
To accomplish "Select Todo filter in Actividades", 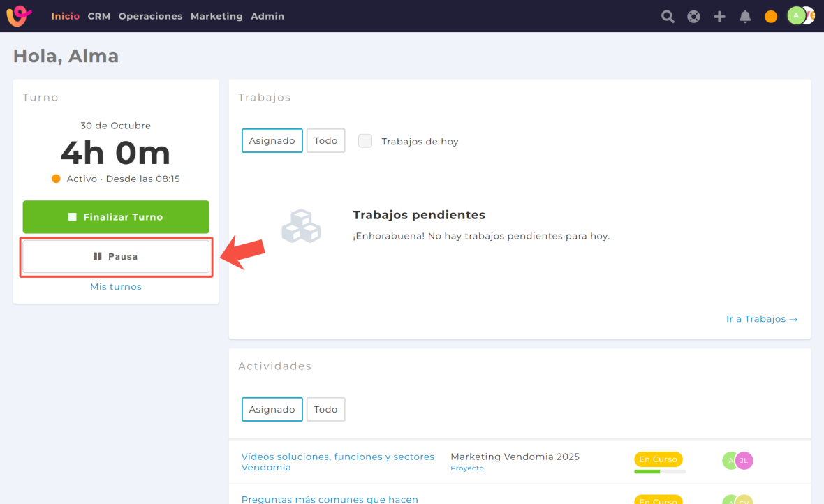I will click(325, 409).
